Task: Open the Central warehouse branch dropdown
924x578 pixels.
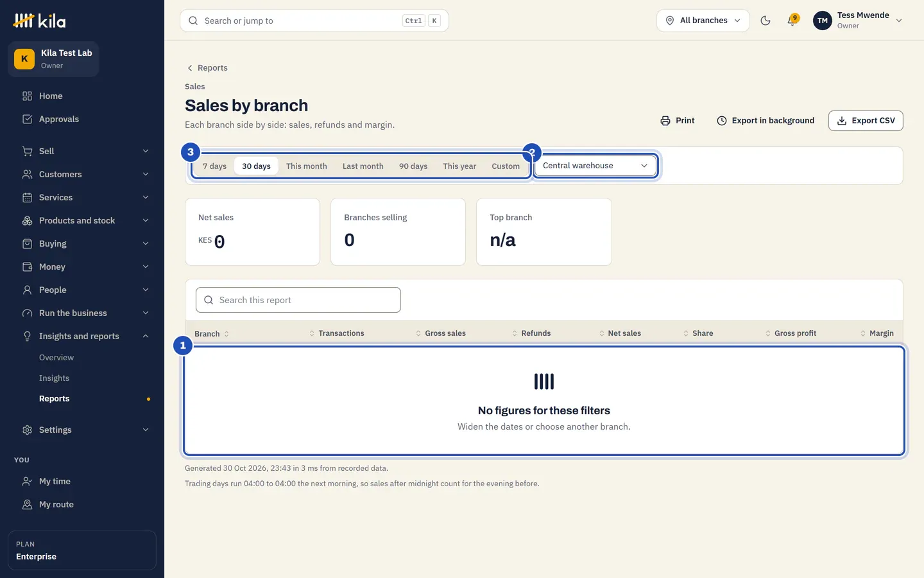Action: point(595,166)
